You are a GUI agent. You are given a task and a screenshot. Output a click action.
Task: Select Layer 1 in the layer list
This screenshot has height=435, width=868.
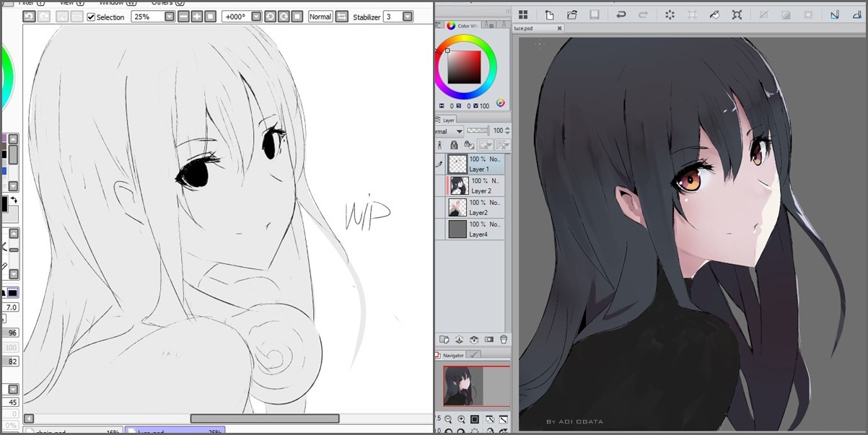tap(476, 164)
